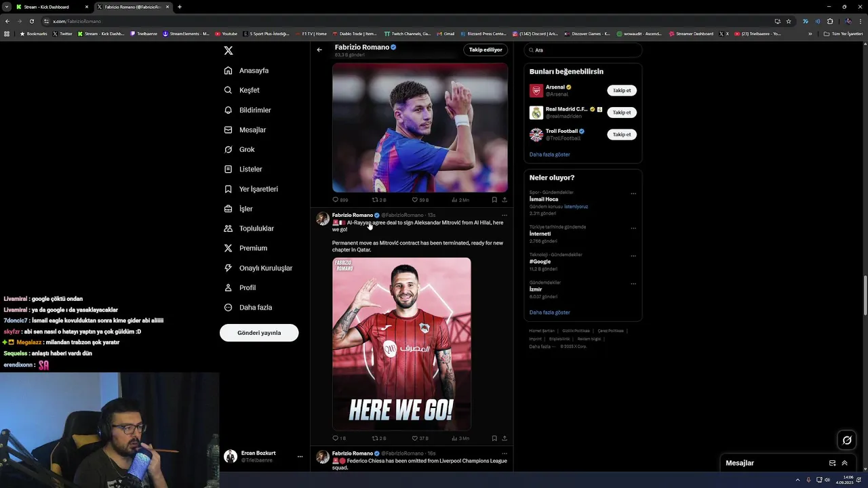Switch to Stream - Kick Dashboard tab
868x488 pixels.
pyautogui.click(x=52, y=7)
